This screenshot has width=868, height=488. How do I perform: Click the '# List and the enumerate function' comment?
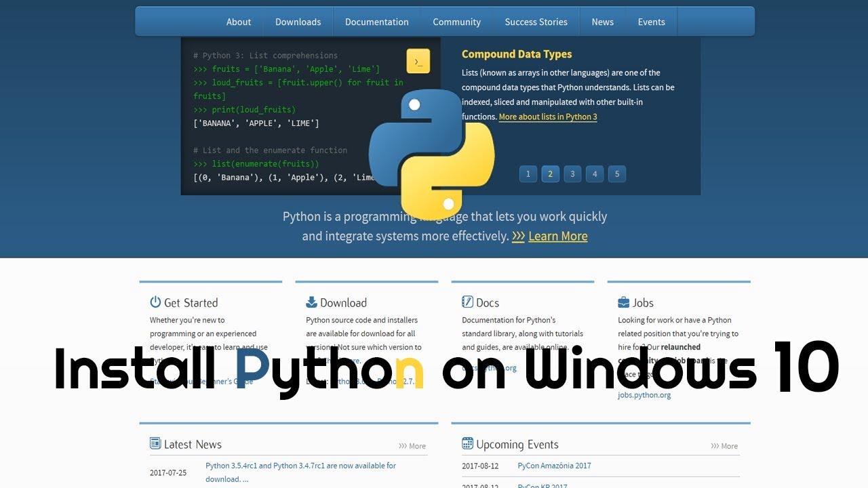click(x=270, y=150)
